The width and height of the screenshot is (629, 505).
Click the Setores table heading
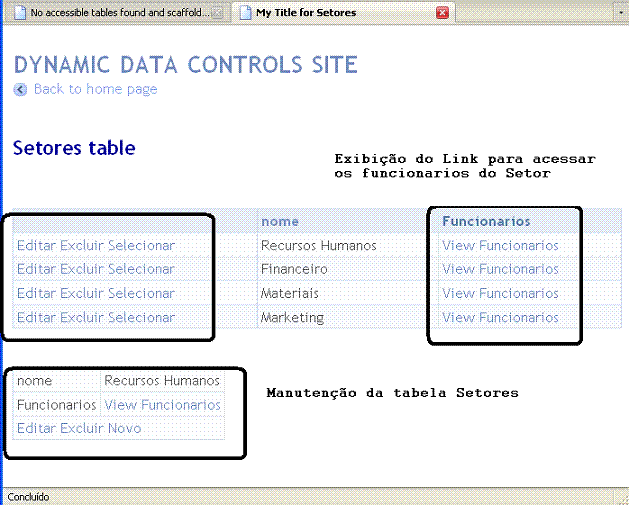point(74,148)
